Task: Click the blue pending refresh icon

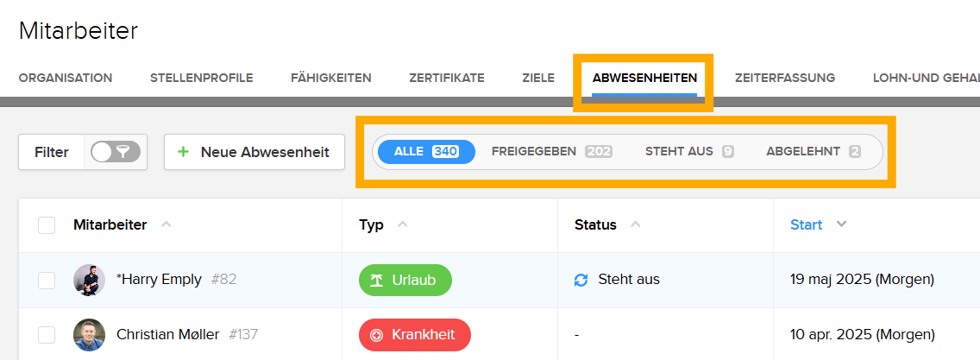Action: click(581, 280)
